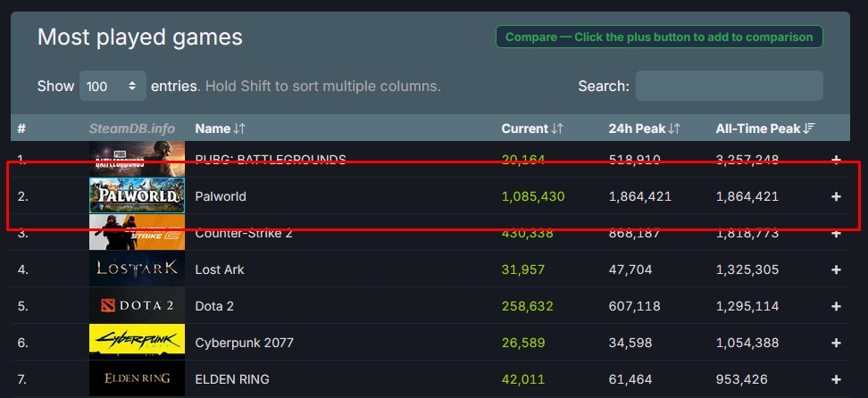Viewport: 868px width, 398px height.
Task: Add ELDEN RING to comparison
Action: click(836, 379)
